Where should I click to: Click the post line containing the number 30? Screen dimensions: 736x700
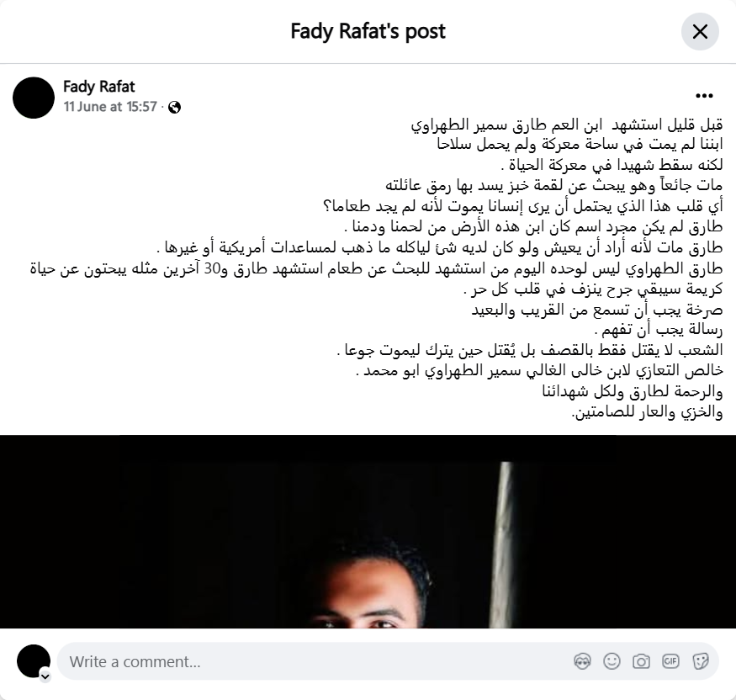377,268
